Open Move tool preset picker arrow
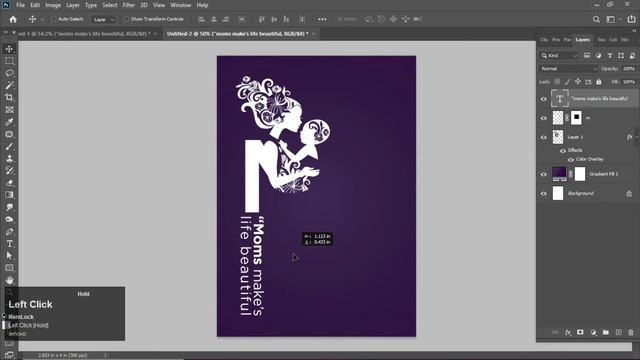Image resolution: width=640 pixels, height=360 pixels. coord(42,20)
